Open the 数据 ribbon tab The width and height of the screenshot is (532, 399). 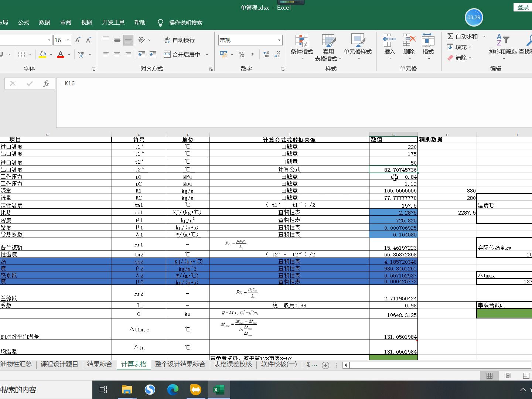45,23
